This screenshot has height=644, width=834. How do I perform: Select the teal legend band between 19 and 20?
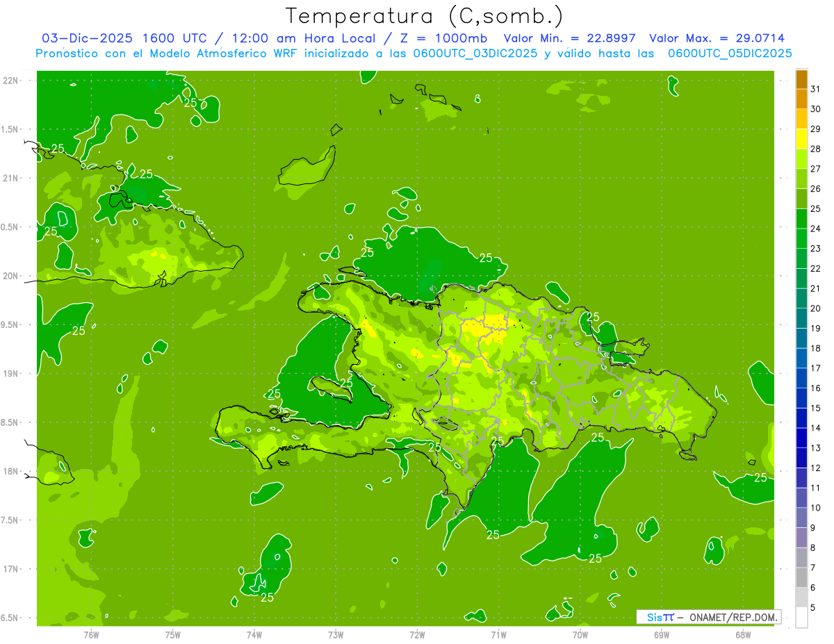click(x=801, y=317)
